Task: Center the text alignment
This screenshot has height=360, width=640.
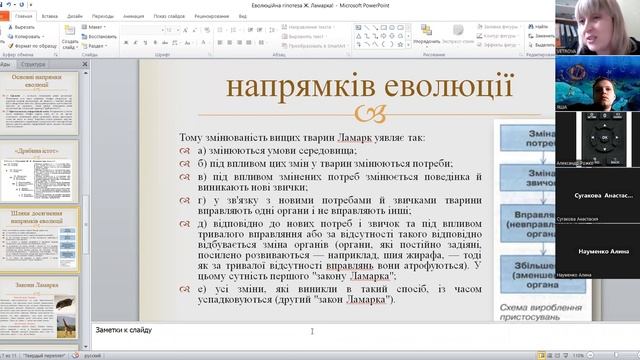Action: point(230,43)
